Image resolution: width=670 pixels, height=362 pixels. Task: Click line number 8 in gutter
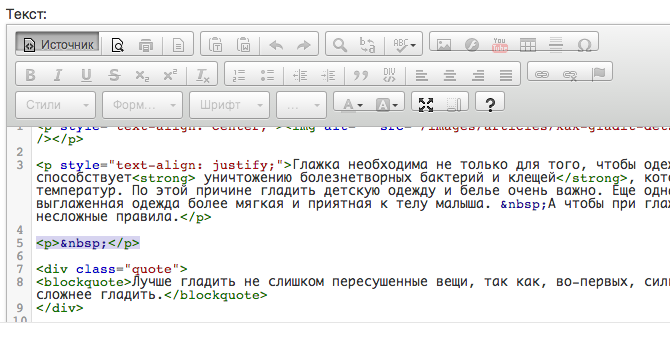point(20,282)
